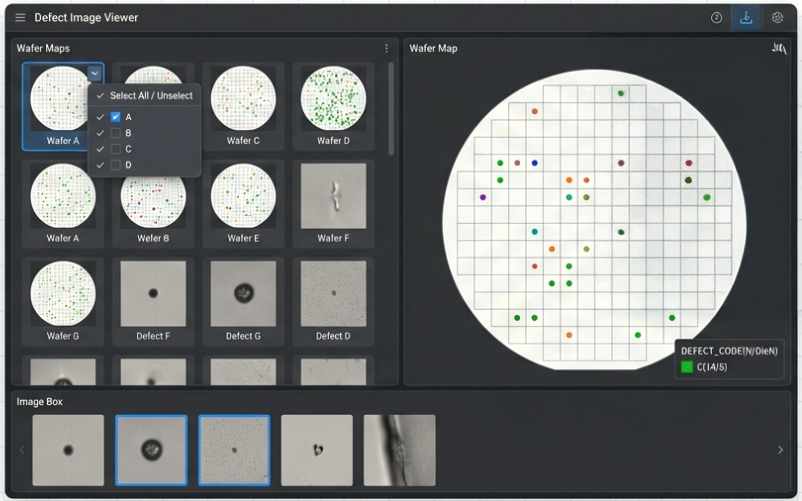Check the B checkbox in the dropdown

tap(116, 133)
